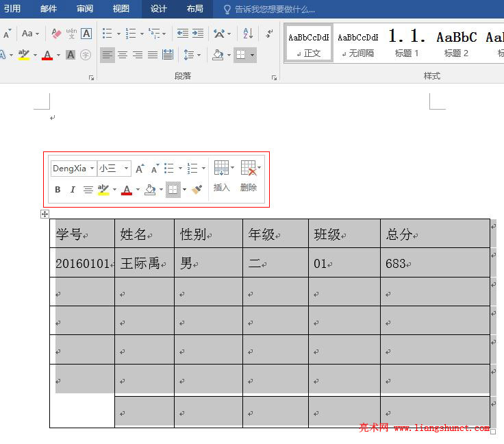Toggle show paragraph marks

269,33
